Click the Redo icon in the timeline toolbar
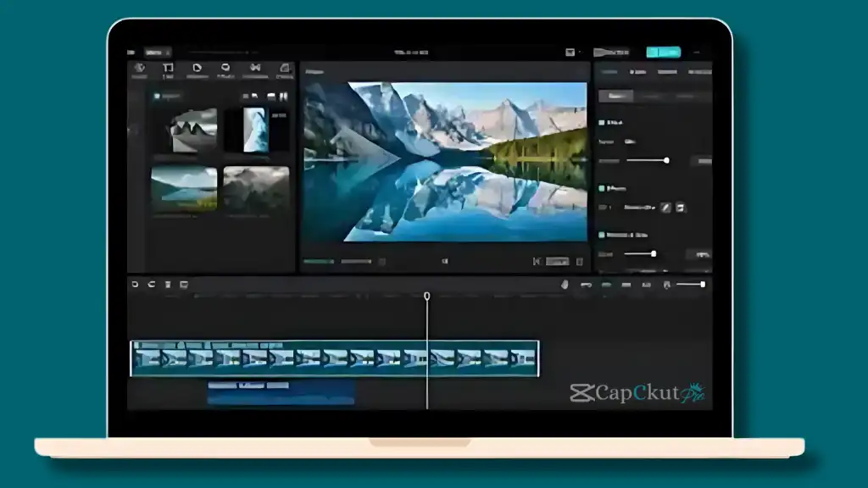868x488 pixels. coord(152,285)
